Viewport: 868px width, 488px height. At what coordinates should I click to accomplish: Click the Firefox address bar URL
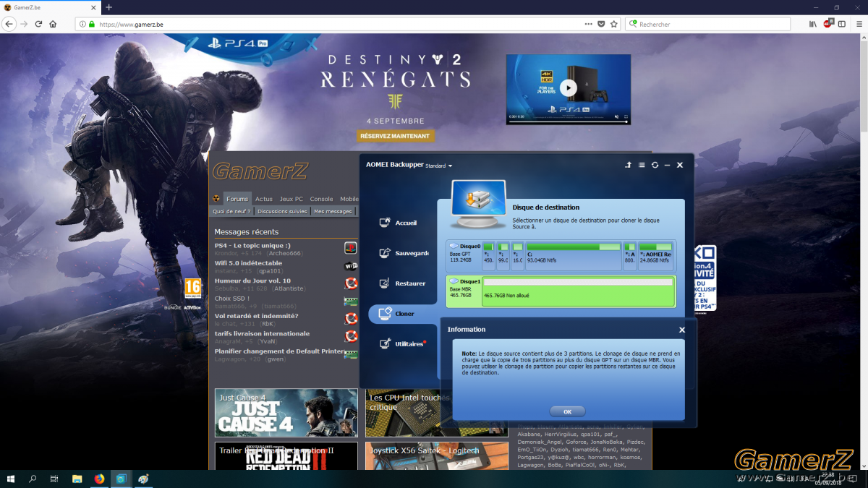(x=131, y=24)
